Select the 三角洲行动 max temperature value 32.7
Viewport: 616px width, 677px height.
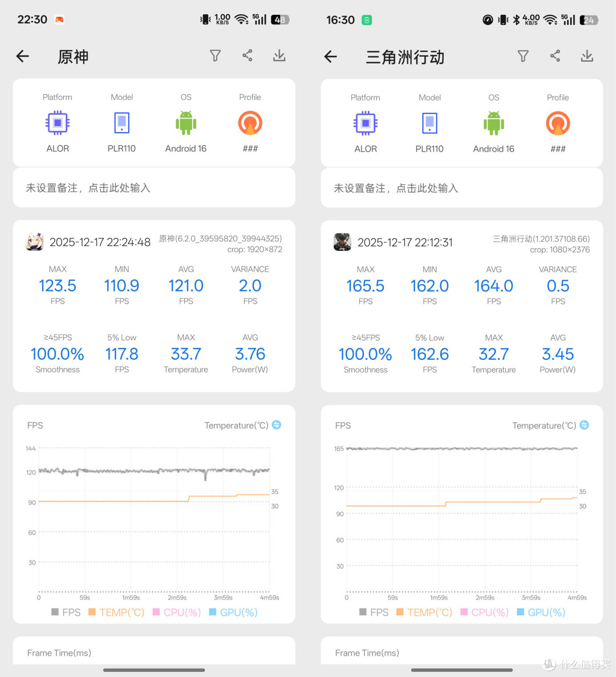[494, 355]
